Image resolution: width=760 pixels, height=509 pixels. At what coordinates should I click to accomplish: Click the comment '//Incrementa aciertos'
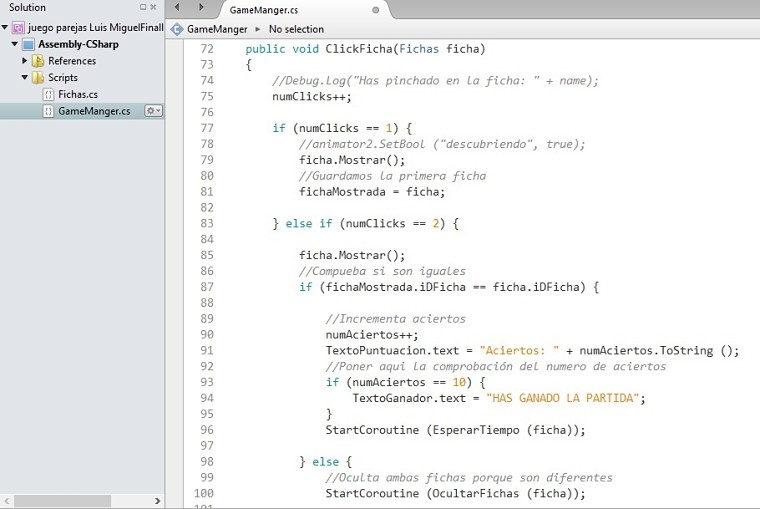pyautogui.click(x=396, y=319)
